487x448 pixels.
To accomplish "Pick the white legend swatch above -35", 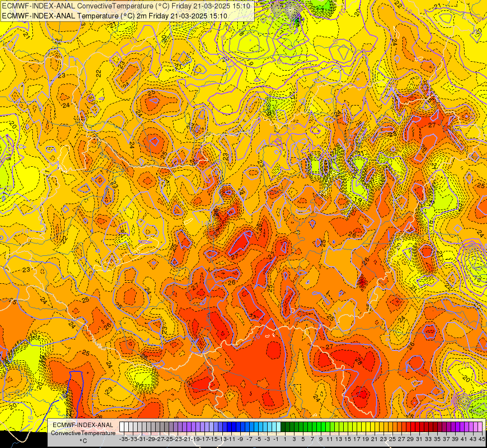I will click(x=122, y=427).
